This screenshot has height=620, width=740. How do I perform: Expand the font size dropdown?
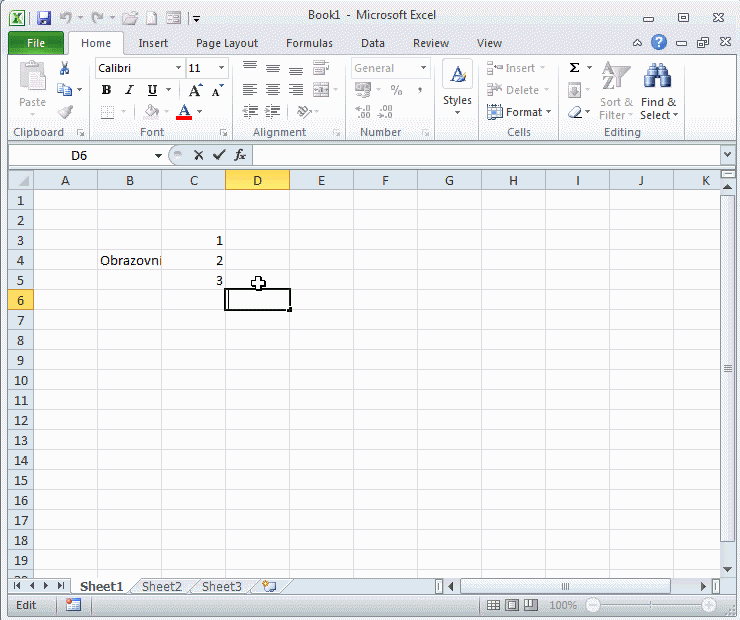tap(221, 68)
